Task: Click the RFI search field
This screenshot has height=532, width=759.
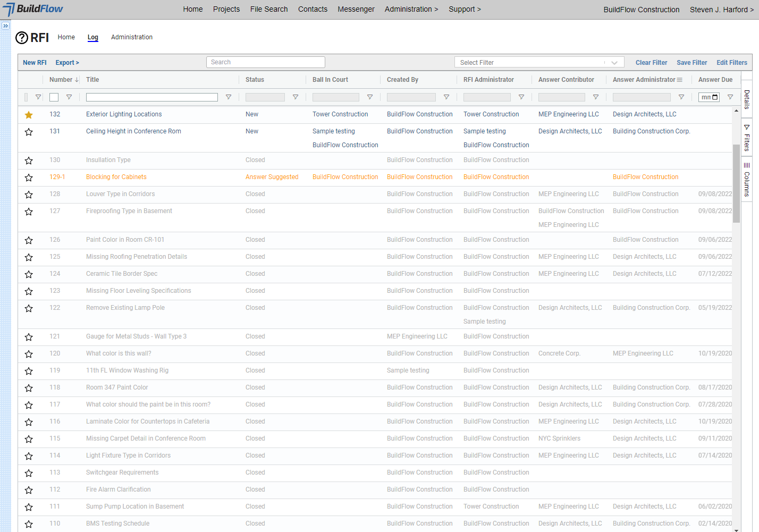Action: (x=266, y=62)
